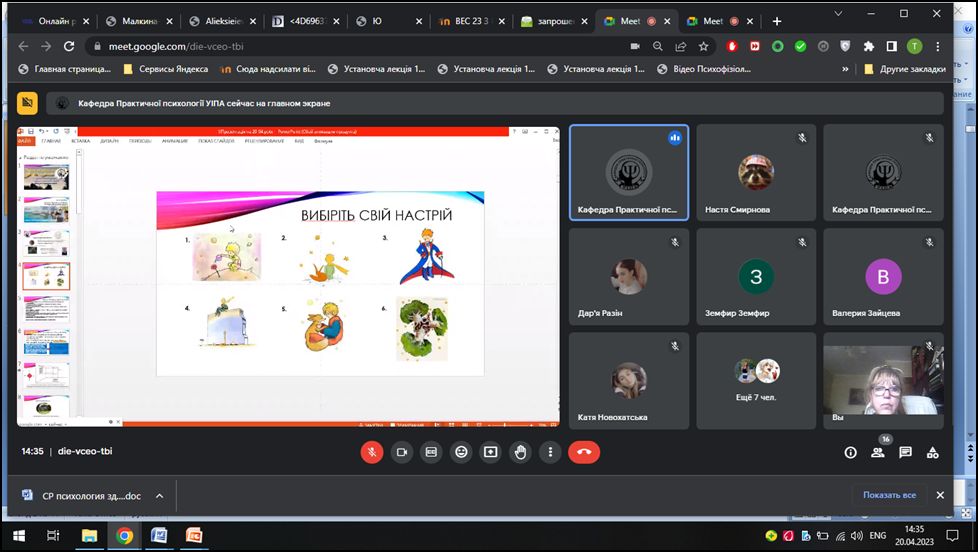Leave the call with the red hang-up button
The image size is (978, 552).
(584, 452)
